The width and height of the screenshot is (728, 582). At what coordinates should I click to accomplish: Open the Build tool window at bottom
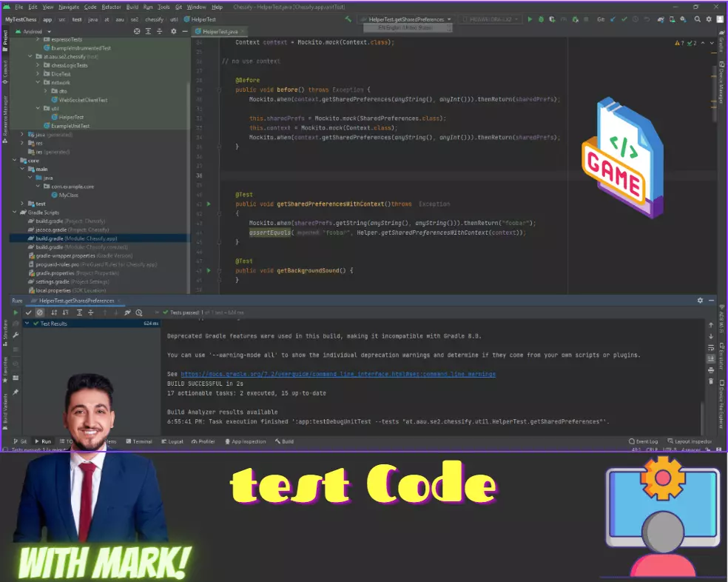pos(284,441)
